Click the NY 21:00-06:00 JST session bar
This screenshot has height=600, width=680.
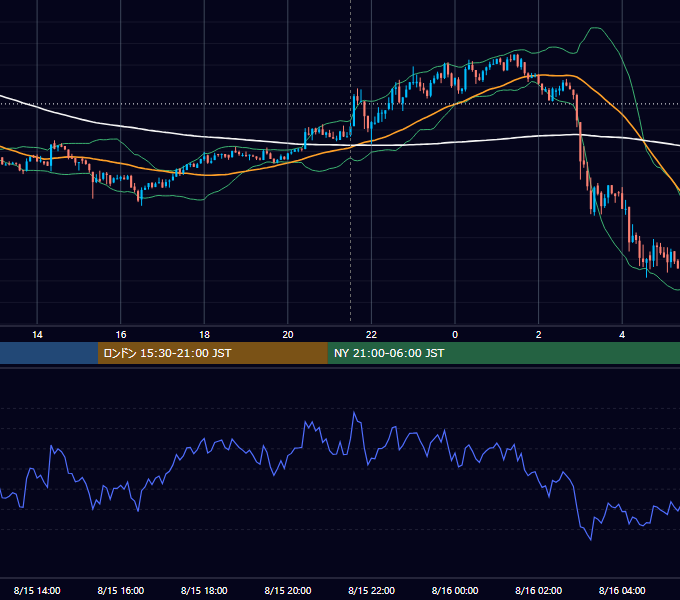click(503, 353)
